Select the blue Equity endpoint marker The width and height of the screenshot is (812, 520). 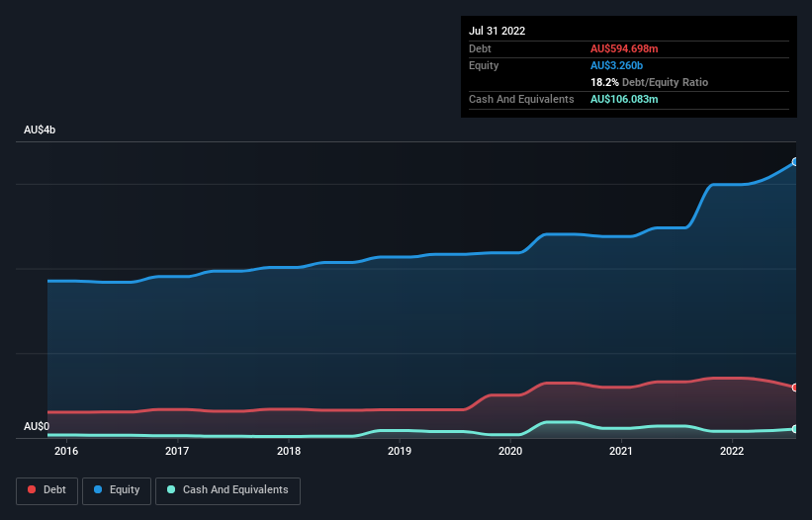[794, 162]
